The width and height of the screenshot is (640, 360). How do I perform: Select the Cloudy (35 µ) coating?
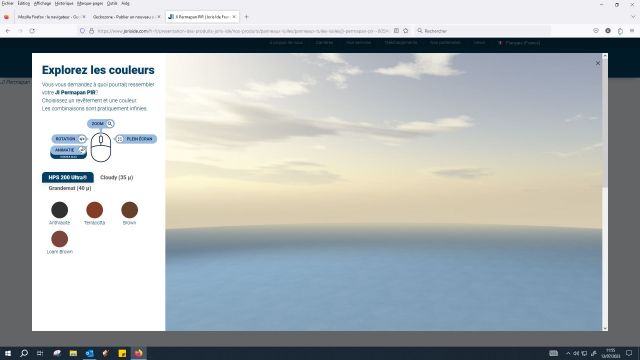(117, 178)
